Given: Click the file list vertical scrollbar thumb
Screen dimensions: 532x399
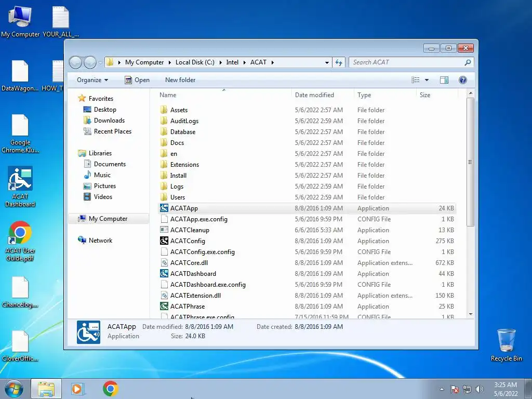Looking at the screenshot, I should pos(470,162).
